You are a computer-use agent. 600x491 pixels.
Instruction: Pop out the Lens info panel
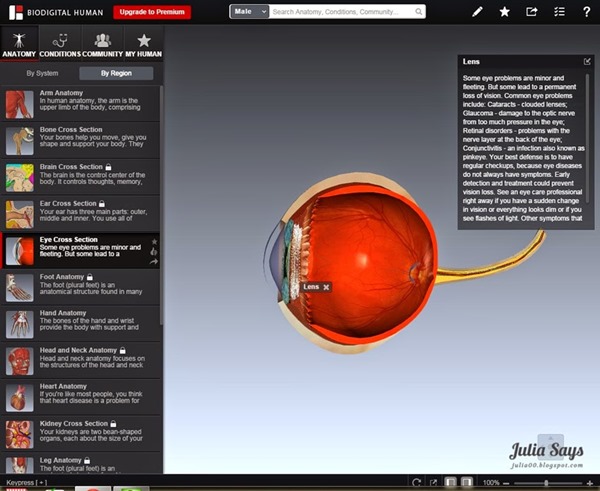(x=587, y=61)
